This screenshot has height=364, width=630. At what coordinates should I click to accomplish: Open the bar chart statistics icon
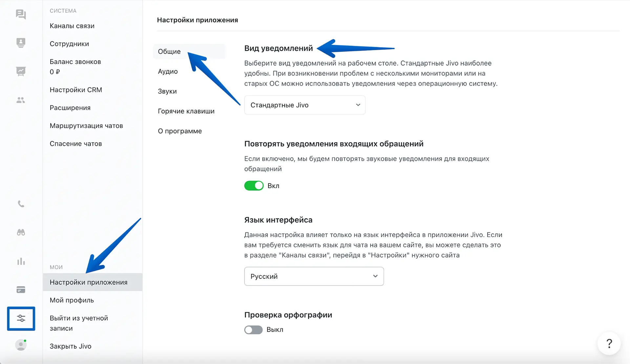coord(21,261)
